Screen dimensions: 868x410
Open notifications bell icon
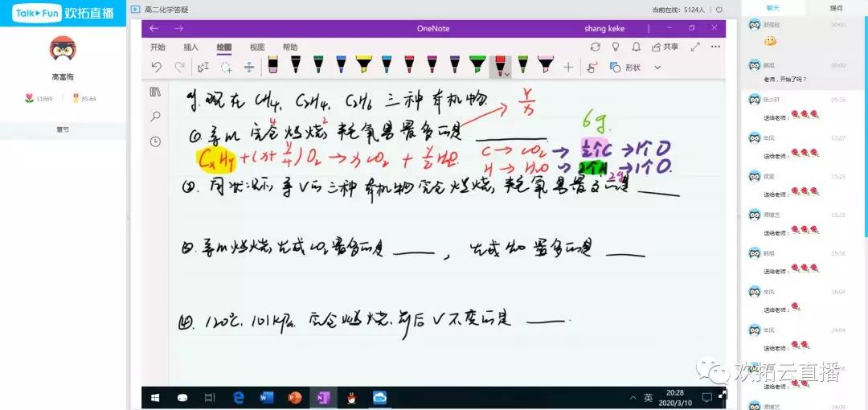coord(637,47)
